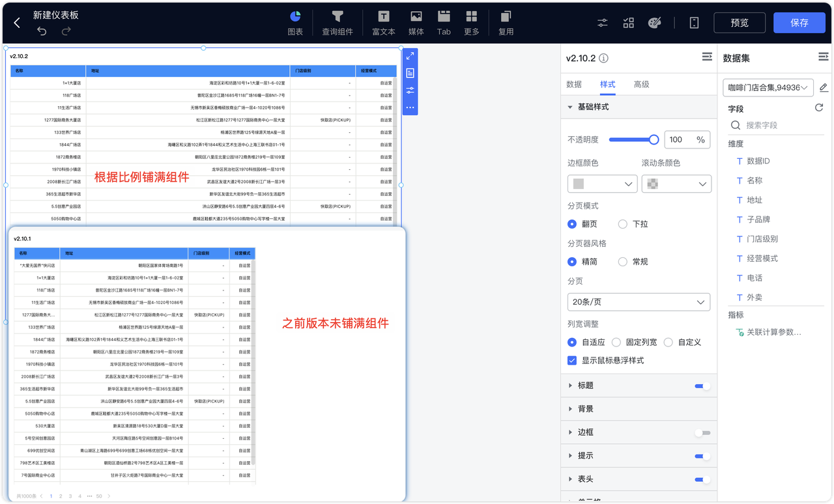Click the info icon beside v2.10.2
The width and height of the screenshot is (834, 504).
603,58
